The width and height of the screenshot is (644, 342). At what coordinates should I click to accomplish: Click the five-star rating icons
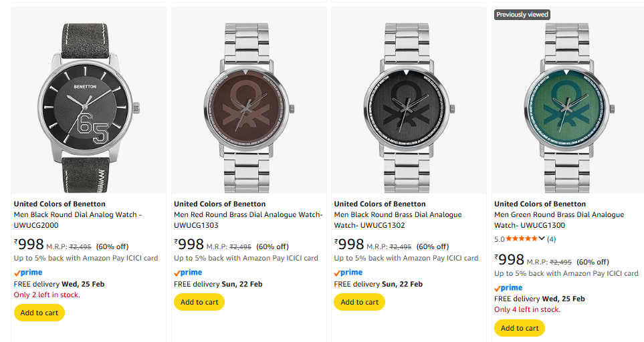pos(521,238)
